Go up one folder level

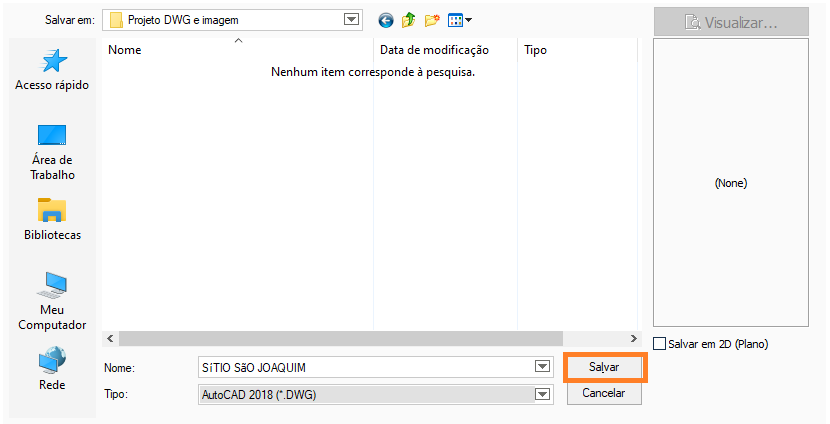click(409, 20)
